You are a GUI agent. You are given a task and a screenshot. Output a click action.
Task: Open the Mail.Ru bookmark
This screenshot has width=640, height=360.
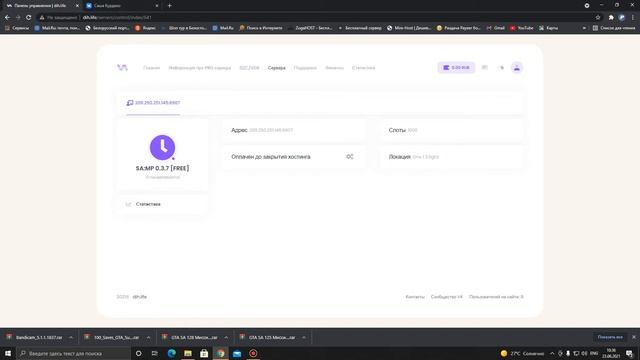pos(223,28)
